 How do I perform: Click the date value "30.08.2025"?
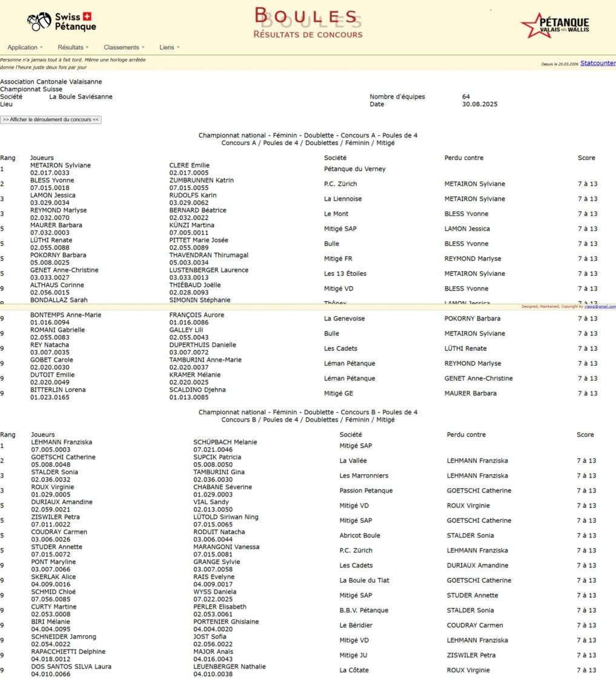(480, 104)
